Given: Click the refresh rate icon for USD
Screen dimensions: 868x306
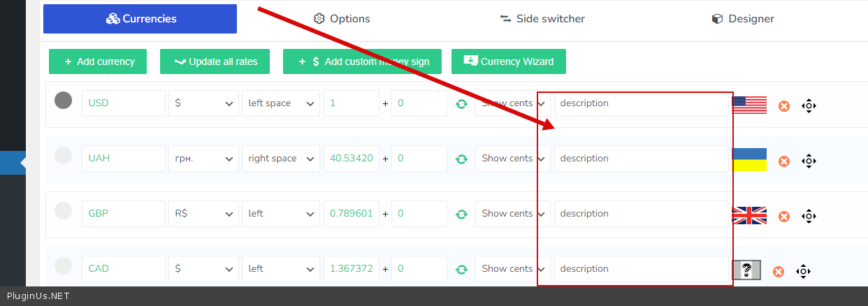Looking at the screenshot, I should [461, 104].
